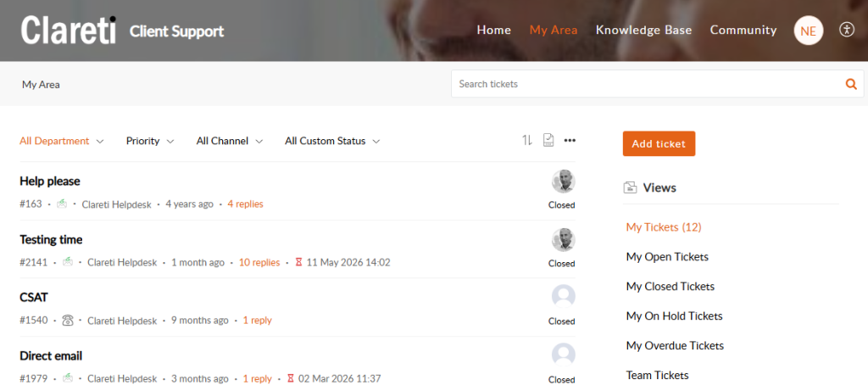
Task: Click Clareti Helpdesk on ticket #1540
Action: [122, 321]
